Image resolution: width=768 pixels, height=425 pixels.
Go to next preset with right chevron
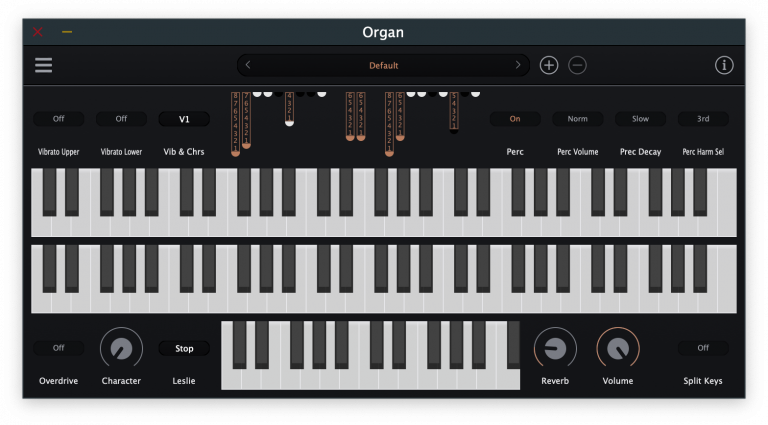518,65
